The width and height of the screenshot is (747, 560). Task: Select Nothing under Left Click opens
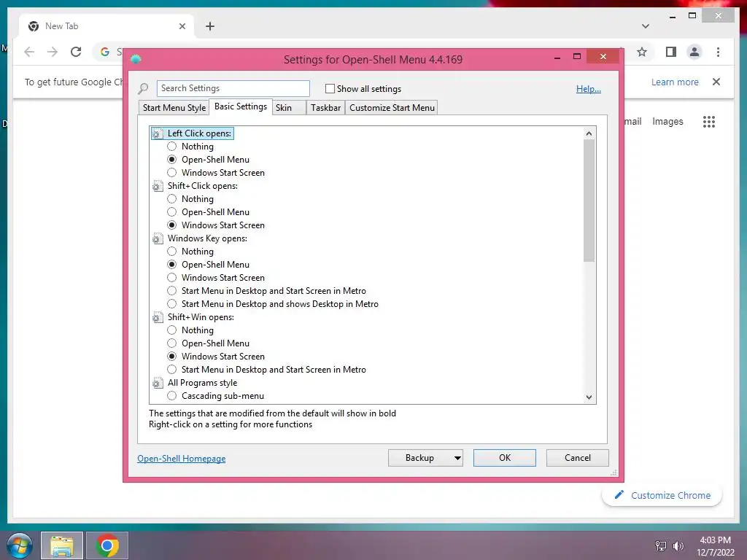click(x=172, y=147)
